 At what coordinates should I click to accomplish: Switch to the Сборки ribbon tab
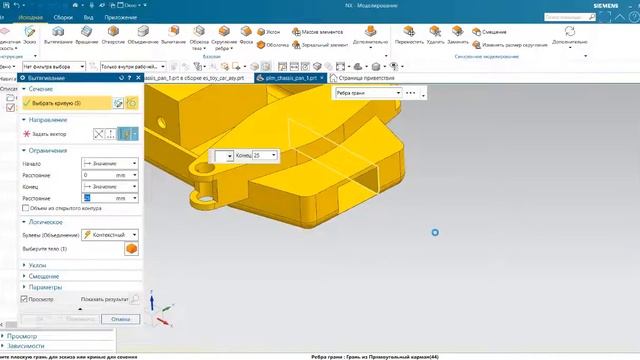63,18
